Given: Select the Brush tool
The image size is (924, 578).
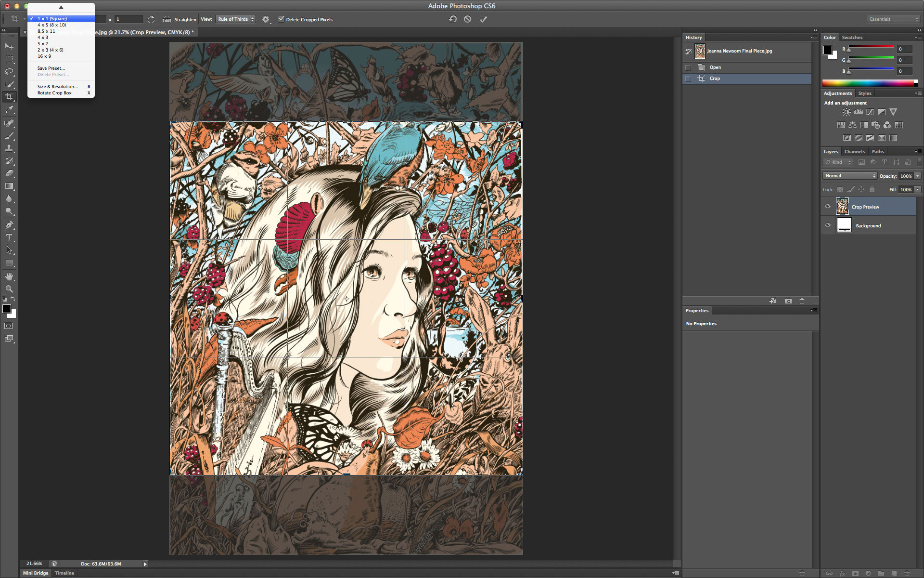Looking at the screenshot, I should [9, 136].
